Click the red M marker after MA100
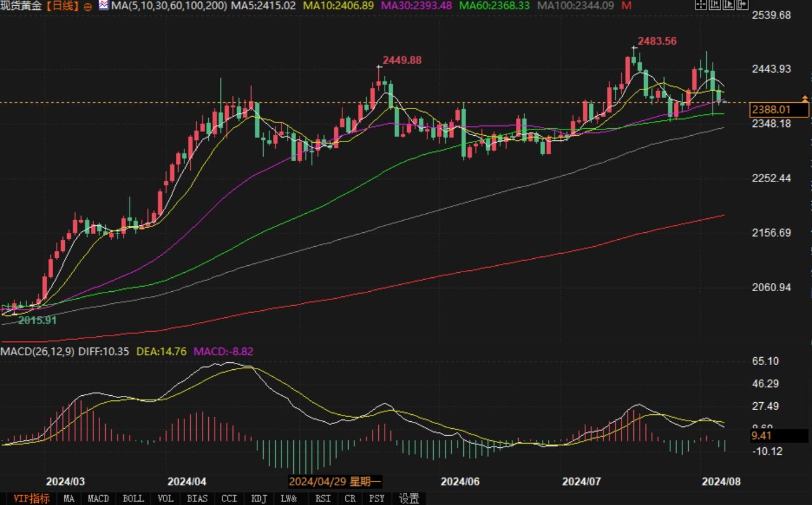The height and width of the screenshot is (505, 812). click(x=626, y=6)
